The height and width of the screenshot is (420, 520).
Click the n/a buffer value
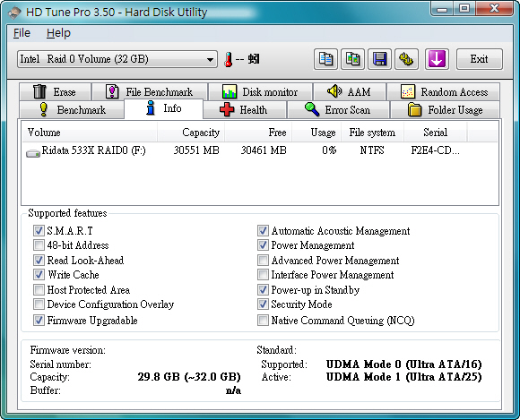[233, 390]
